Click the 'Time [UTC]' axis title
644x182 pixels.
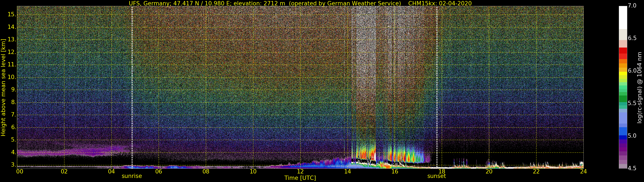(300, 178)
